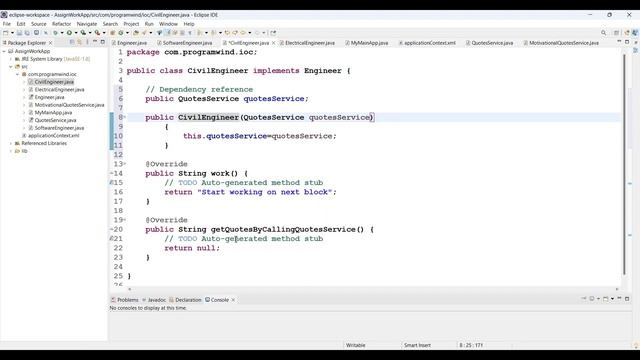Click Collapse All in Package Explorer

tap(72, 42)
